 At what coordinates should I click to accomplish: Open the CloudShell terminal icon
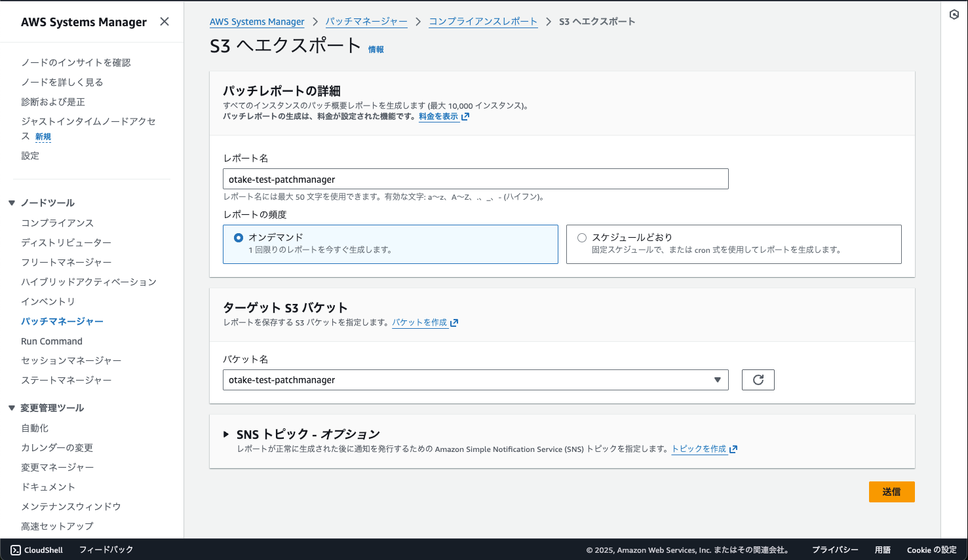pos(16,550)
